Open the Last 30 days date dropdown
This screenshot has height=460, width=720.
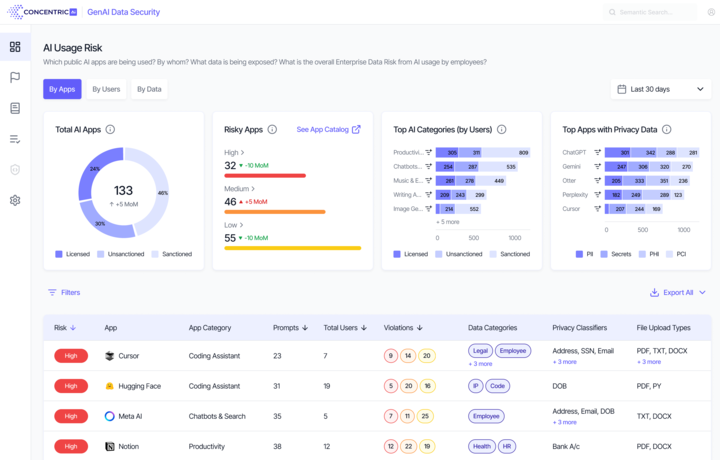tap(661, 89)
